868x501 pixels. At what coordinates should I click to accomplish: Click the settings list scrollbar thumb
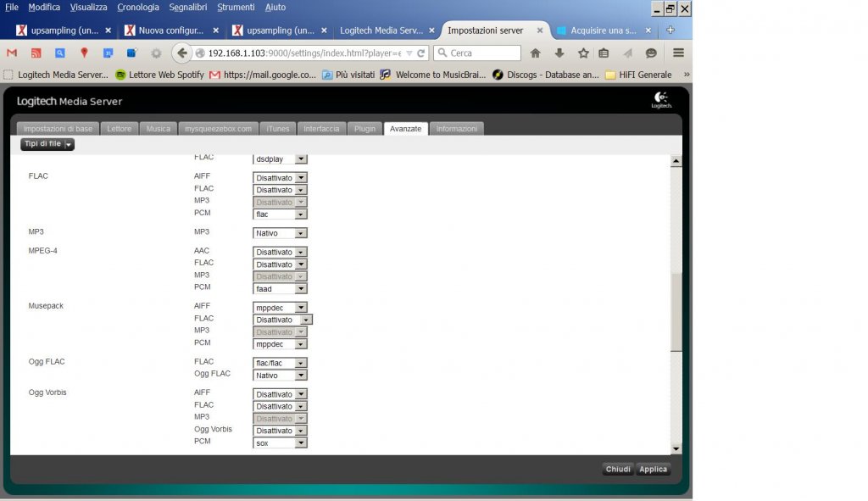676,312
